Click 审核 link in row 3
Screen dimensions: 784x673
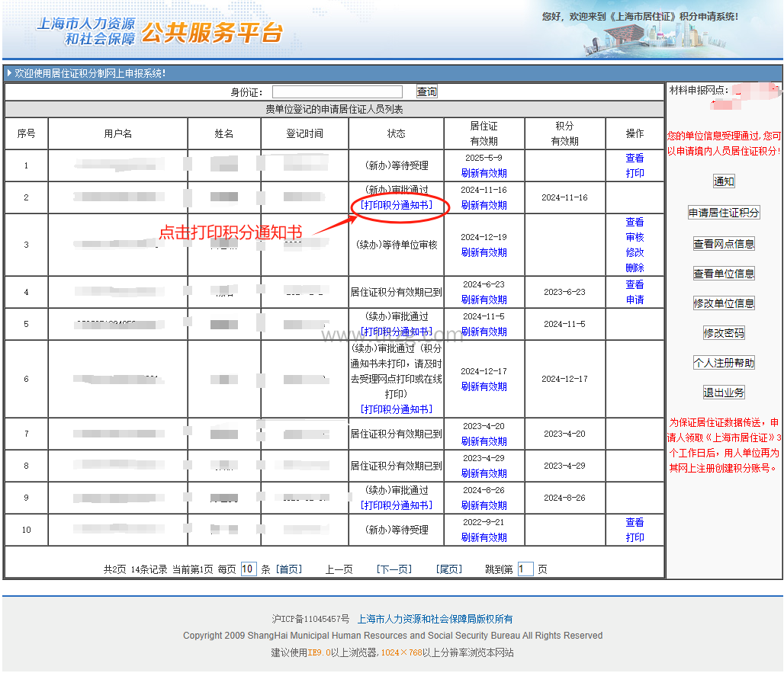(635, 237)
